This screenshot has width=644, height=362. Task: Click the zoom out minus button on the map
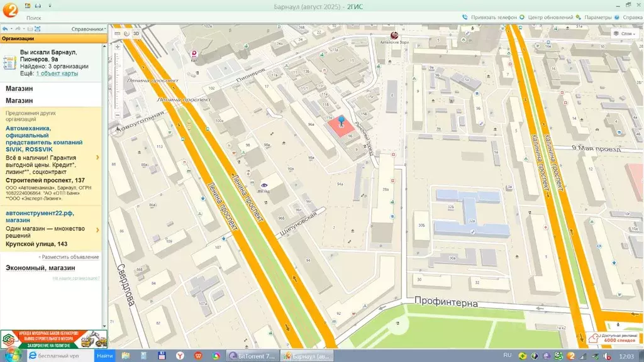[x=117, y=116]
